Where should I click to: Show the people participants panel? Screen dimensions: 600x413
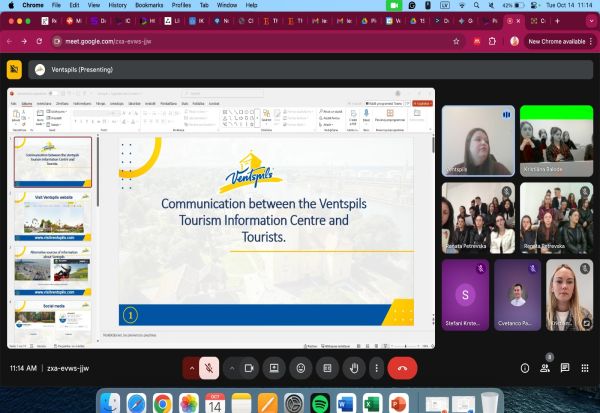545,368
